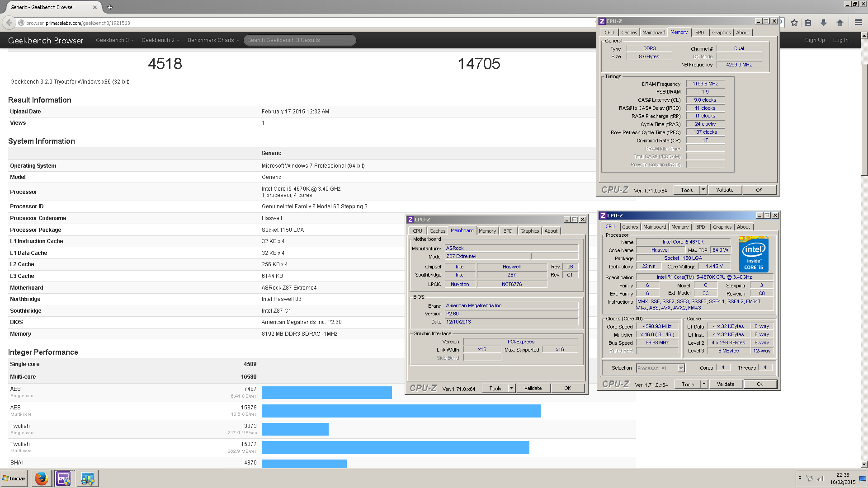This screenshot has width=868, height=488.
Task: Expand the Geekbench 3 menu
Action: [115, 40]
